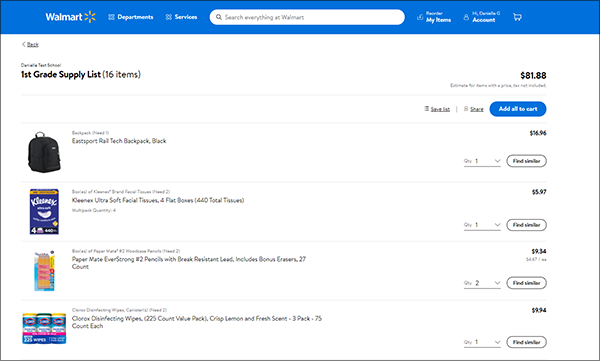The width and height of the screenshot is (600, 361).
Task: Open Clorox Disinfecting Wipes title
Action: (x=197, y=322)
